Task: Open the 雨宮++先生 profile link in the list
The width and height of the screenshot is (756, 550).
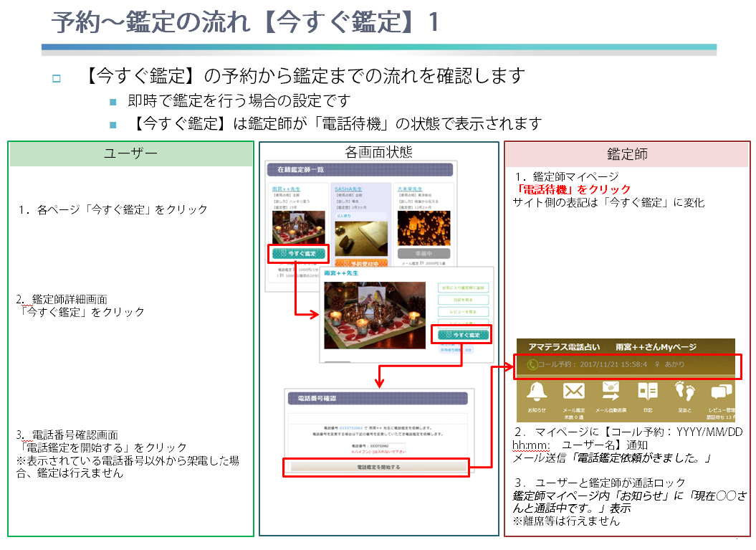Action: click(x=286, y=189)
